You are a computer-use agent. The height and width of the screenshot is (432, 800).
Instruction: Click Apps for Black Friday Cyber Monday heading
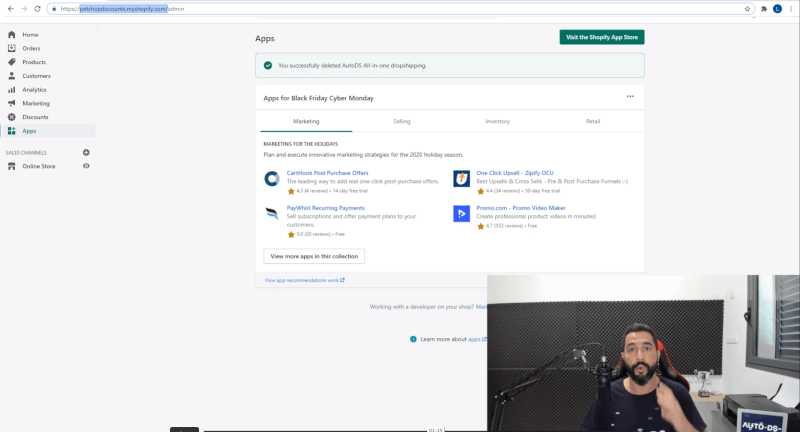(x=318, y=98)
